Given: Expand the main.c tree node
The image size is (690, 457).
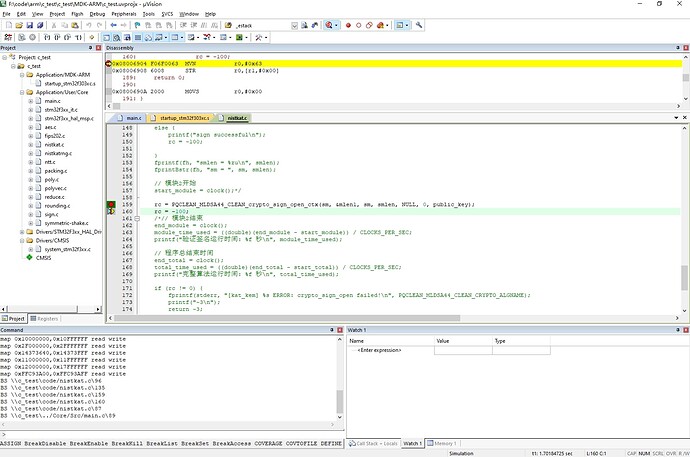Looking at the screenshot, I should click(31, 101).
